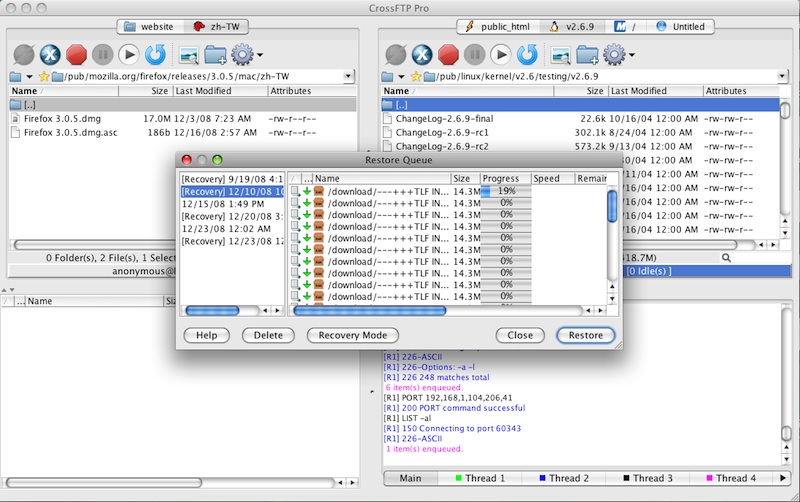The width and height of the screenshot is (800, 502).
Task: Open the folder history dropdown in the right pane
Action: [x=395, y=76]
